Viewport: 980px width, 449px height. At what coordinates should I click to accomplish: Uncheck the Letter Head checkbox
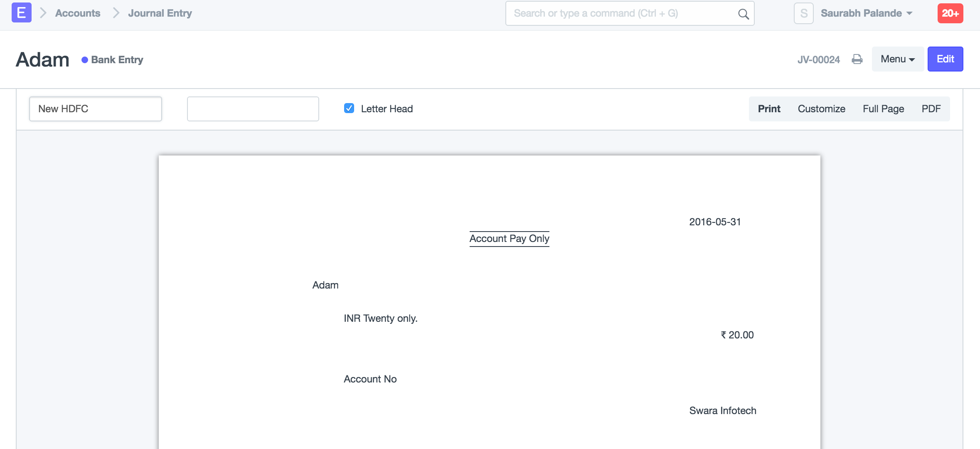click(x=349, y=109)
